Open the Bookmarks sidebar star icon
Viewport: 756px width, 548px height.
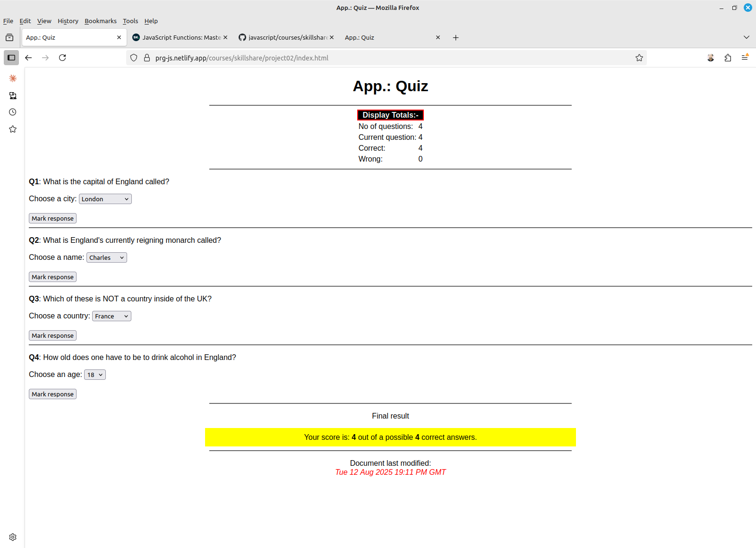pos(13,129)
